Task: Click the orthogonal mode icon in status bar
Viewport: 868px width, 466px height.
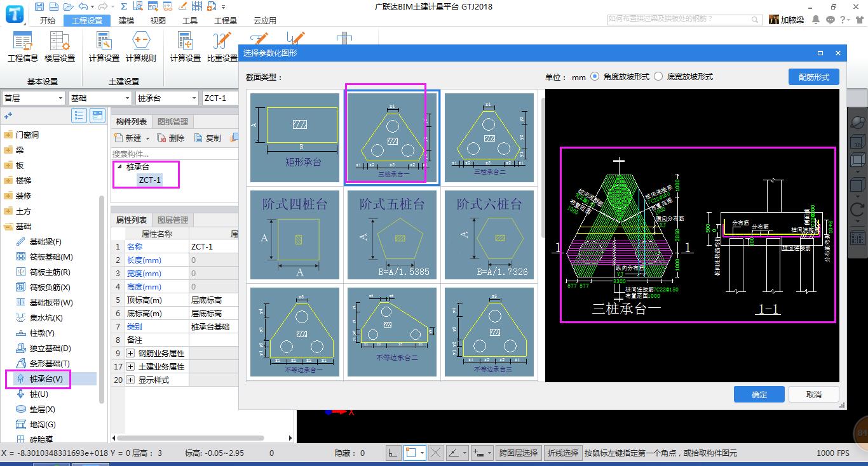Action: [394, 453]
